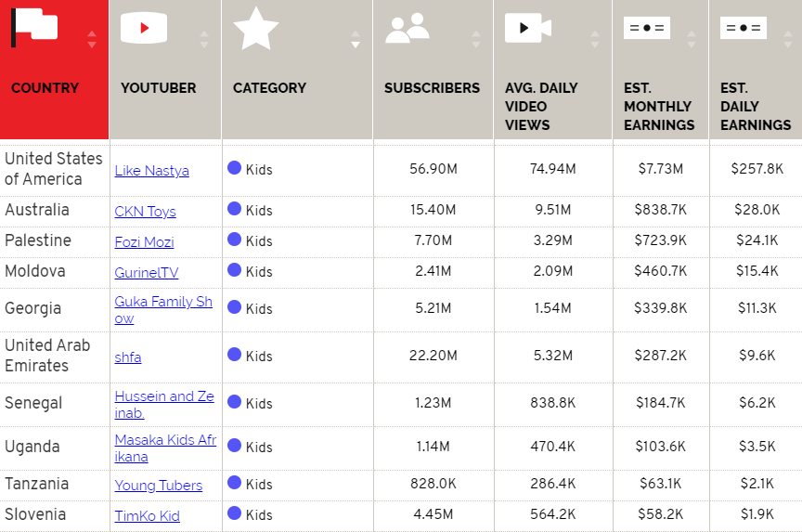Image resolution: width=802 pixels, height=532 pixels.
Task: Click the banknote icon above Est. Daily Earnings
Action: 744,28
